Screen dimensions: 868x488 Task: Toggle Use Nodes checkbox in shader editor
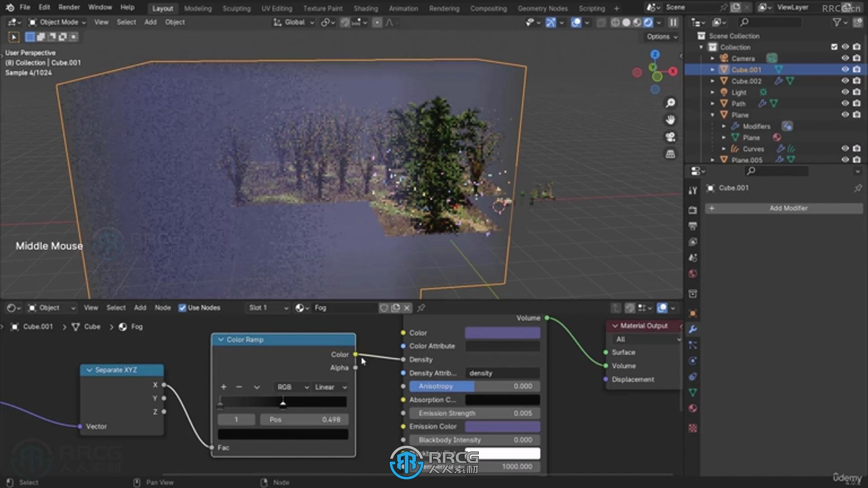point(182,307)
